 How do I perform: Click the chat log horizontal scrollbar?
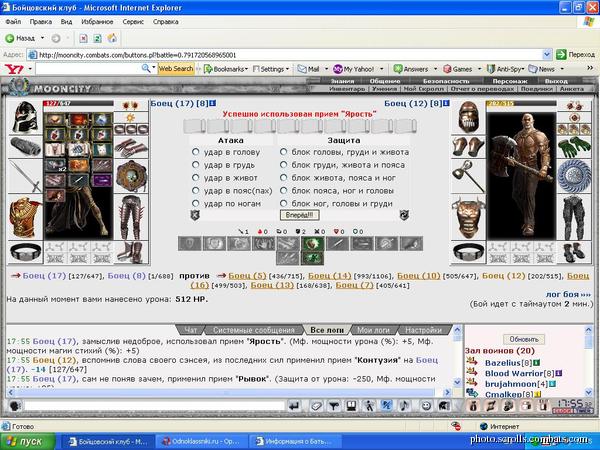(229, 393)
